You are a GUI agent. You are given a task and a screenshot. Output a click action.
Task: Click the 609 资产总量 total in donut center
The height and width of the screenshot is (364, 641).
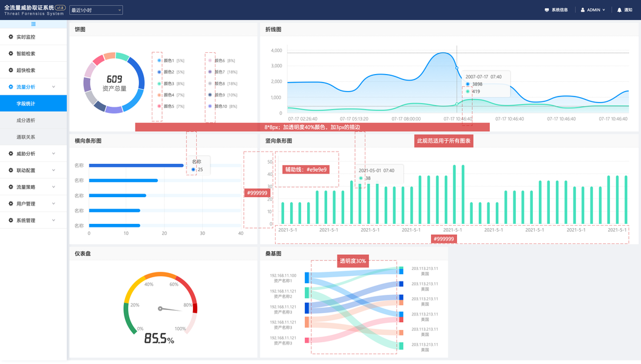(114, 83)
